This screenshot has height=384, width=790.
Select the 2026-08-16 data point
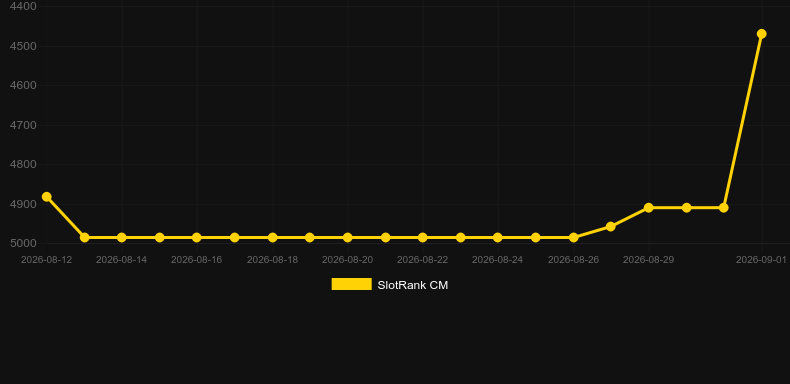(196, 237)
